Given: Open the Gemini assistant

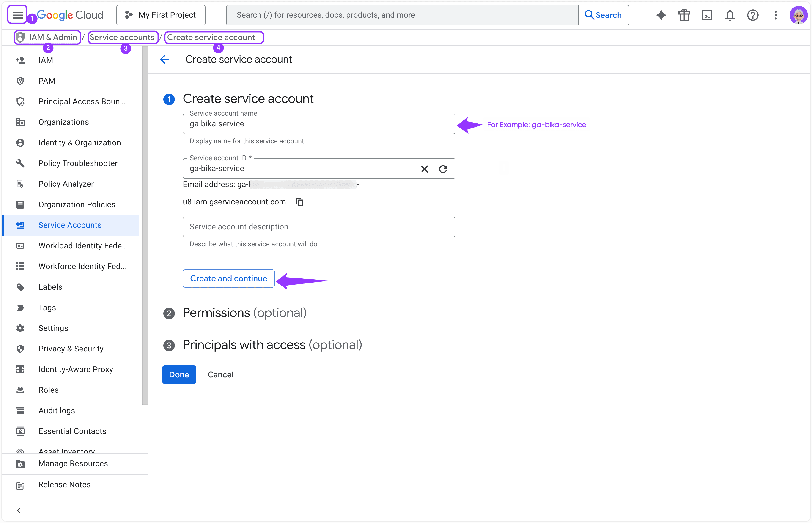Looking at the screenshot, I should 661,15.
